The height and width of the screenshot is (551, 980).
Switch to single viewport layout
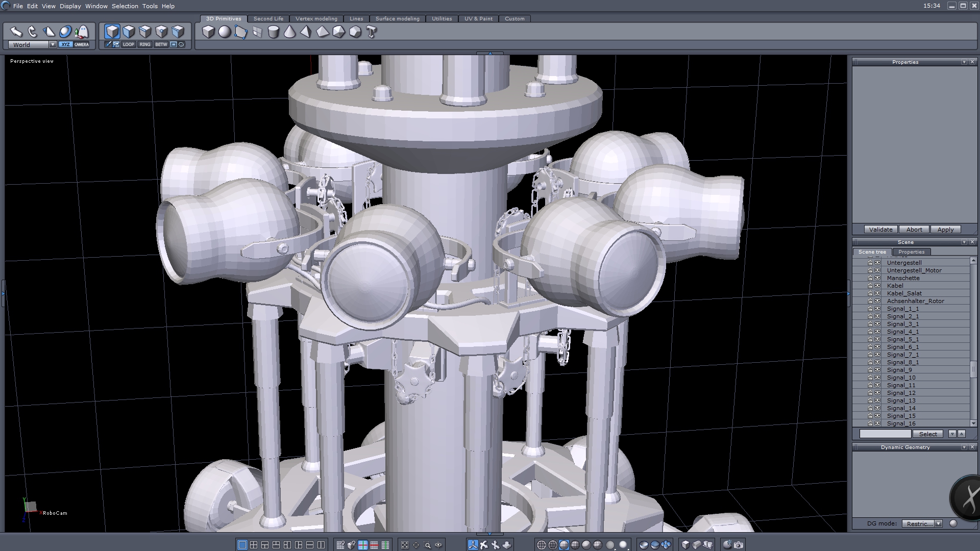click(242, 545)
